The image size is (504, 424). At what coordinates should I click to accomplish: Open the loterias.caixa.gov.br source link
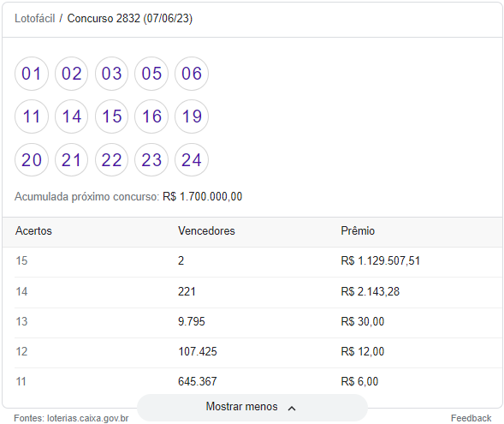pyautogui.click(x=88, y=418)
